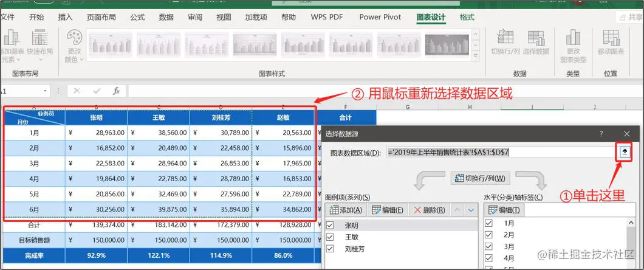Click the dialog's 切换行/列(W) button
The height and width of the screenshot is (270, 644).
[480, 178]
